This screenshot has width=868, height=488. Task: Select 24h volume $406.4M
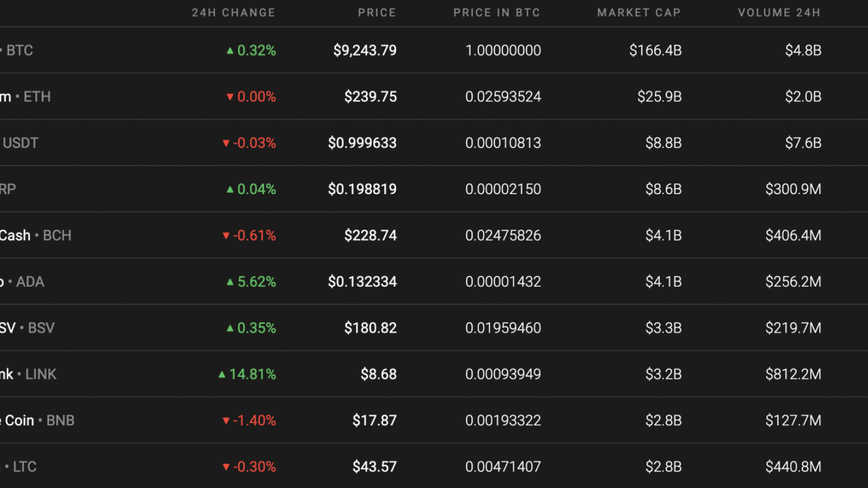click(x=793, y=235)
